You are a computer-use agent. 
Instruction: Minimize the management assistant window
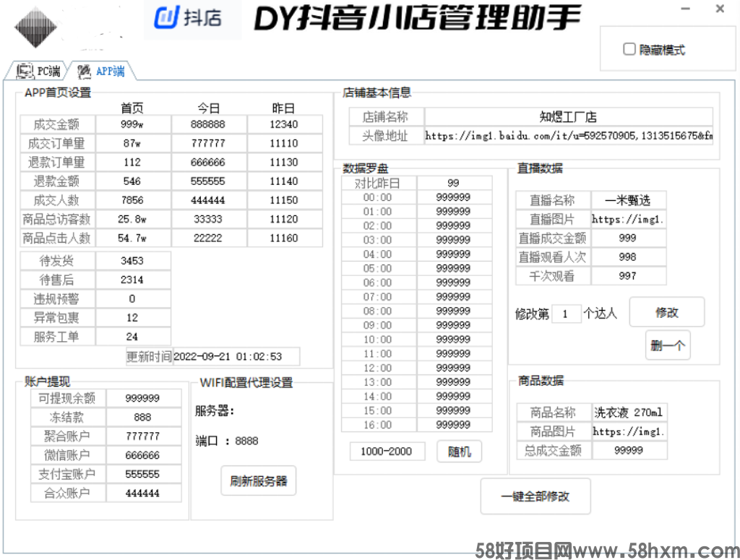[686, 9]
